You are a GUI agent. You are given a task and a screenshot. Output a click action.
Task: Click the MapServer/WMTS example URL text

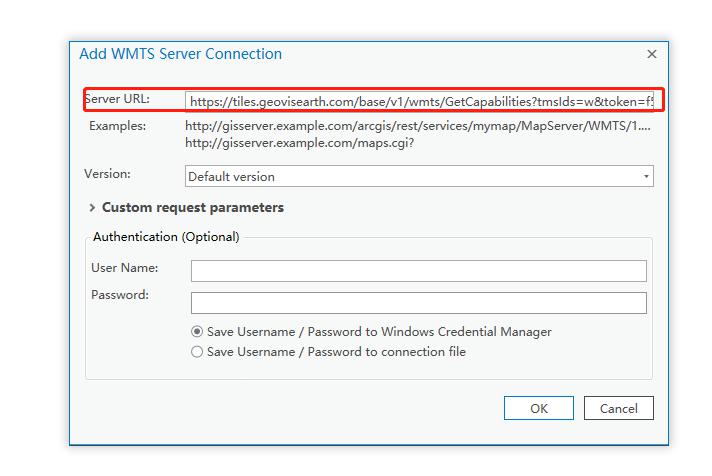(418, 126)
